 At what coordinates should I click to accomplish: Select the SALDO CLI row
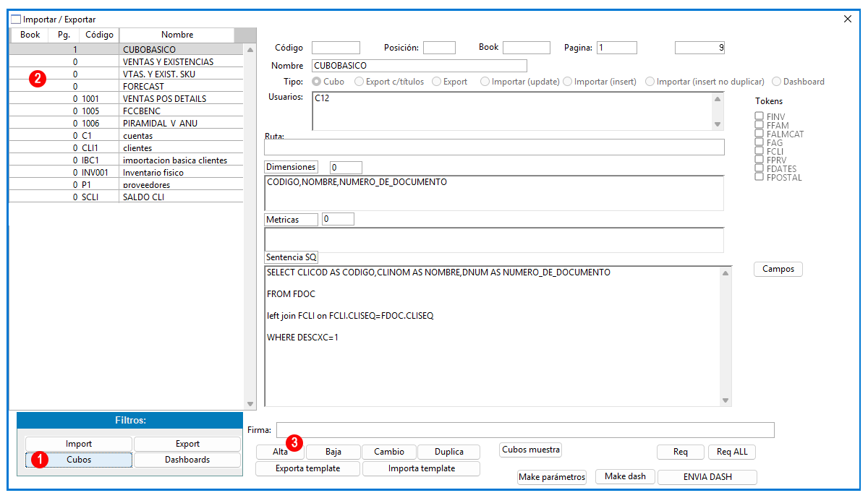coord(126,197)
